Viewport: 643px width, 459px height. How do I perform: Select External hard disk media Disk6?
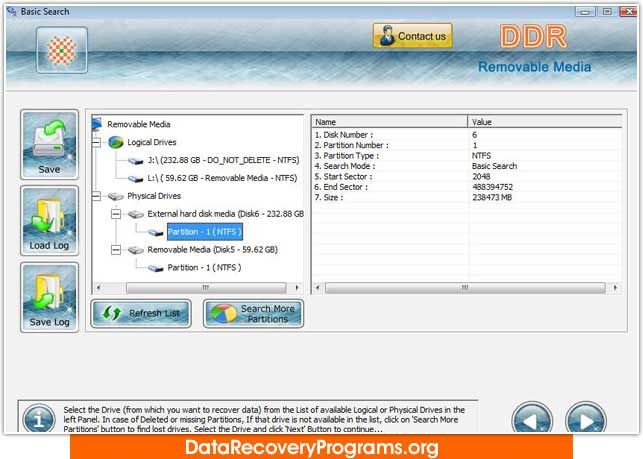tap(226, 214)
